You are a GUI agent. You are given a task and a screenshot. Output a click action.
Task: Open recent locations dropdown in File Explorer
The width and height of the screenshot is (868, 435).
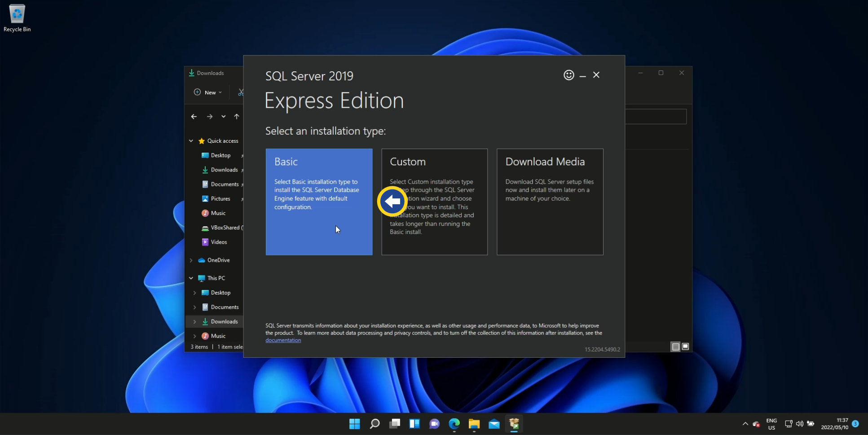coord(223,117)
